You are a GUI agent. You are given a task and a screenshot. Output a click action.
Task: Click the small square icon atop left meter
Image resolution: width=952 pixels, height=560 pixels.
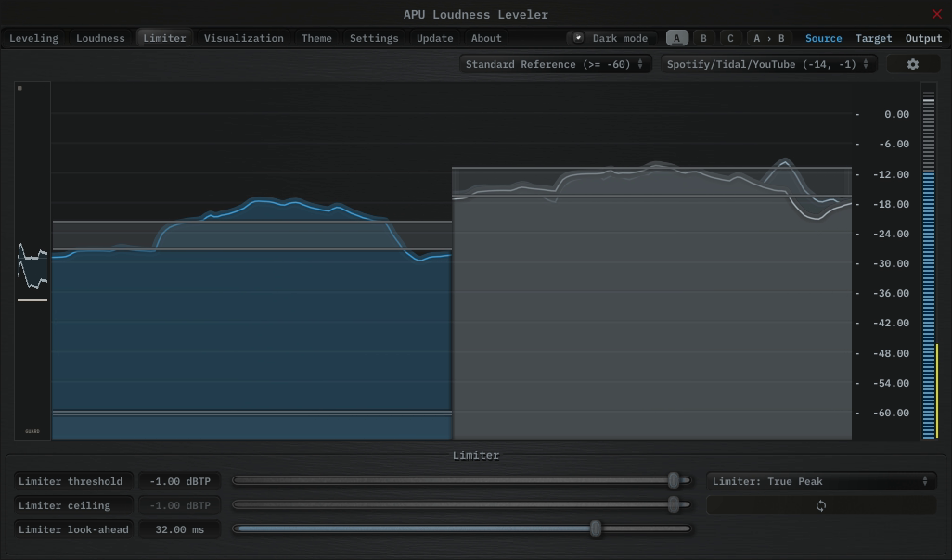[x=19, y=88]
